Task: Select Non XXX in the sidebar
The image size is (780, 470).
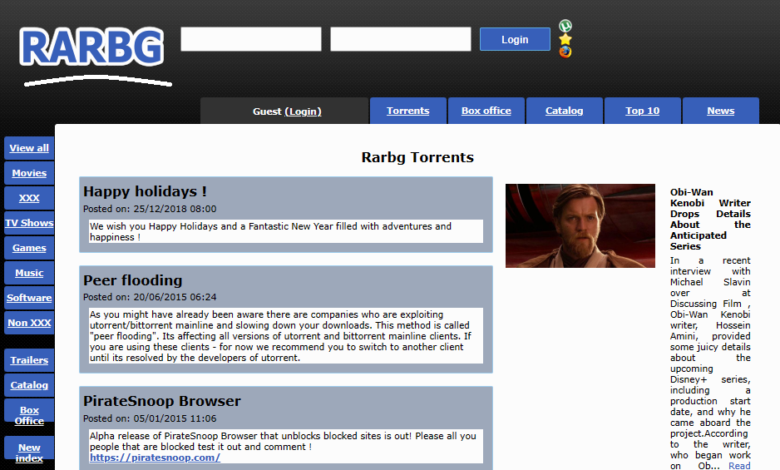Action: tap(29, 322)
